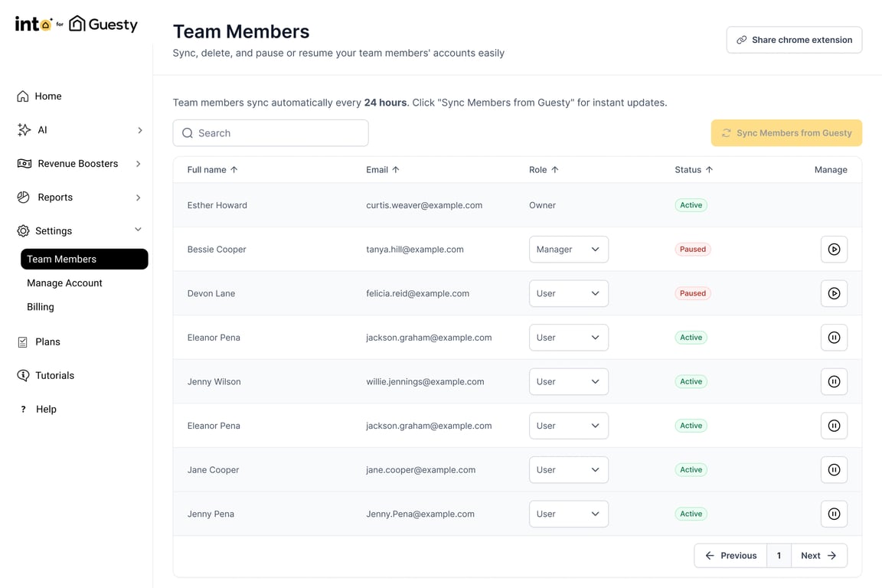Open Jane Cooper's role dropdown
882x588 pixels.
coord(569,470)
